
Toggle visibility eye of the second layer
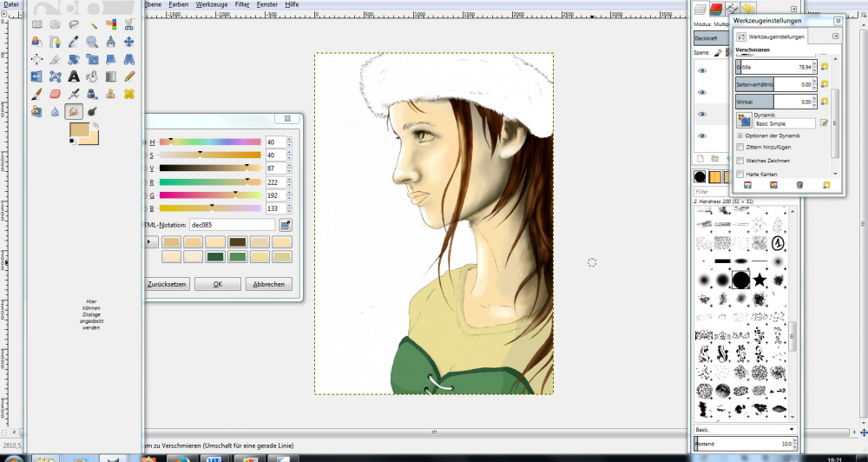702,93
